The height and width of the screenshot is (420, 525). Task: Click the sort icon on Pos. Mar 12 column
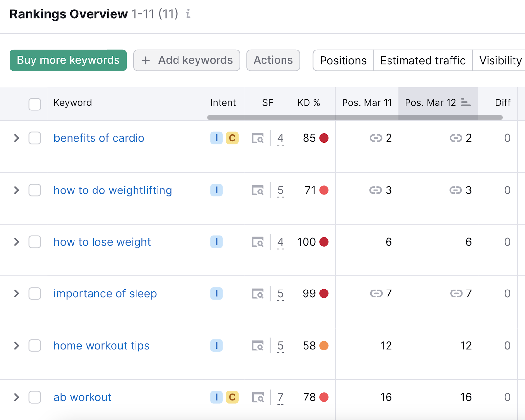pyautogui.click(x=465, y=103)
